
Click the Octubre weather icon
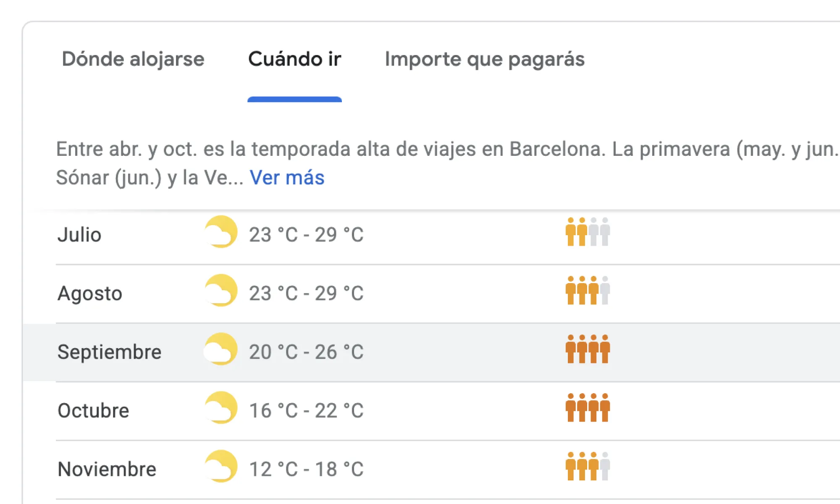221,408
